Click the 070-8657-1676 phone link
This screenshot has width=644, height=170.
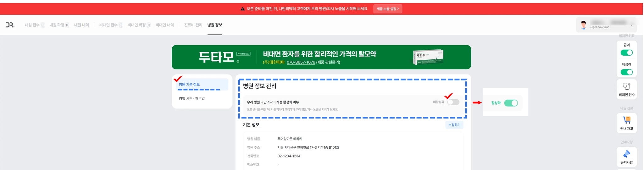tap(301, 62)
